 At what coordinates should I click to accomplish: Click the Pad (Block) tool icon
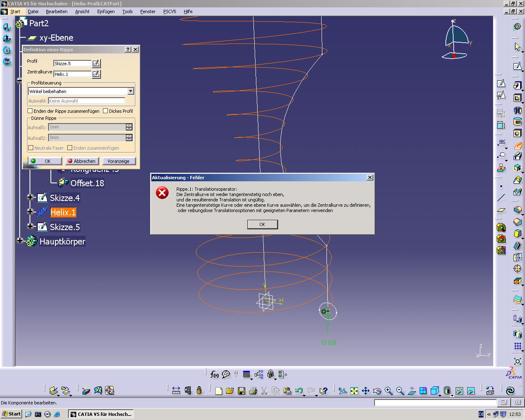point(518,86)
